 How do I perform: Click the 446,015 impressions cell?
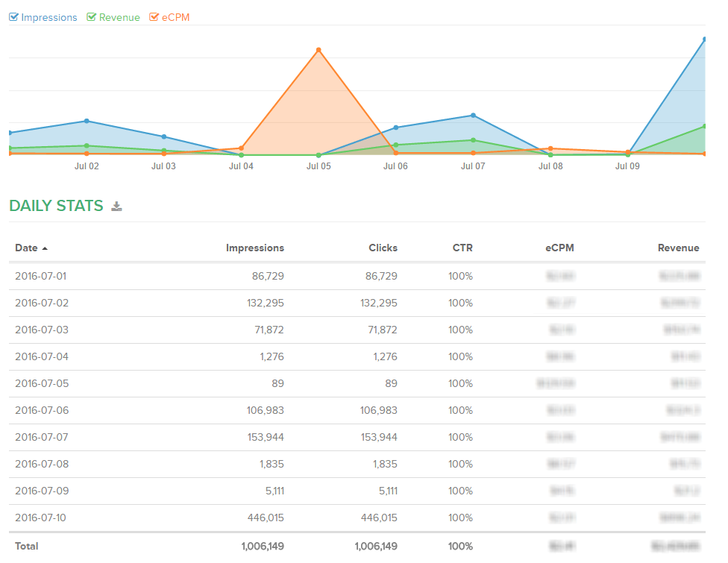pos(266,518)
